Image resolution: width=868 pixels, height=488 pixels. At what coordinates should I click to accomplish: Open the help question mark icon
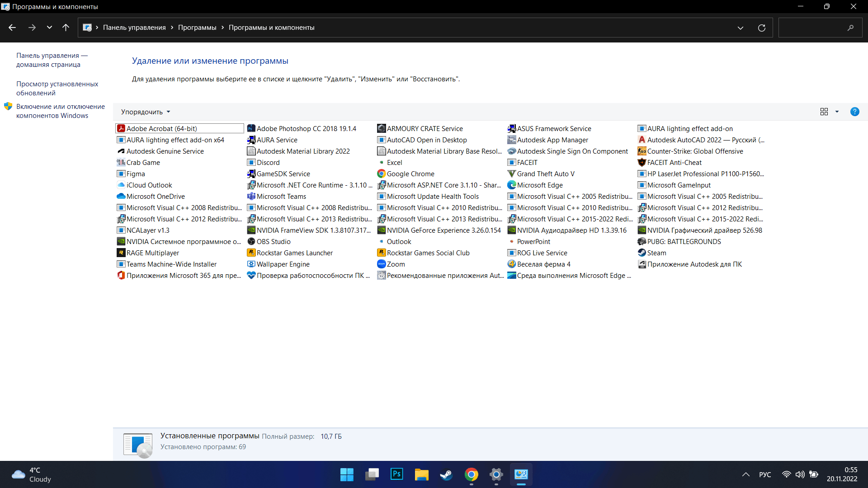click(854, 112)
